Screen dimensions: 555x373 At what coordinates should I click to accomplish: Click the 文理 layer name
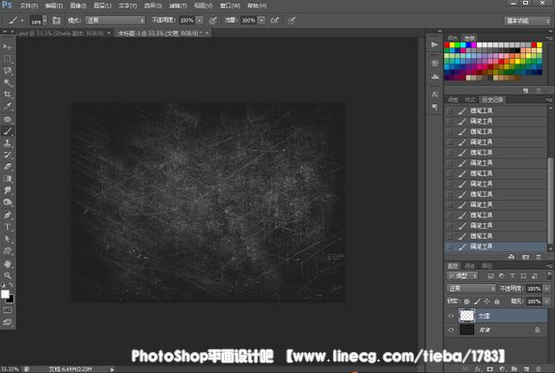click(484, 316)
